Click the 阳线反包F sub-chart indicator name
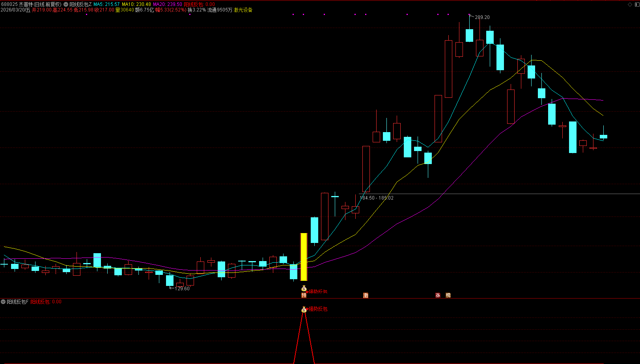This screenshot has height=364, width=640. pos(18,302)
